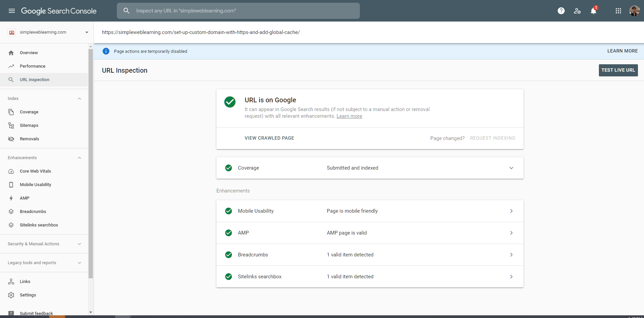This screenshot has width=644, height=318.
Task: Click the Breadcrumbs layers icon
Action: (x=11, y=212)
